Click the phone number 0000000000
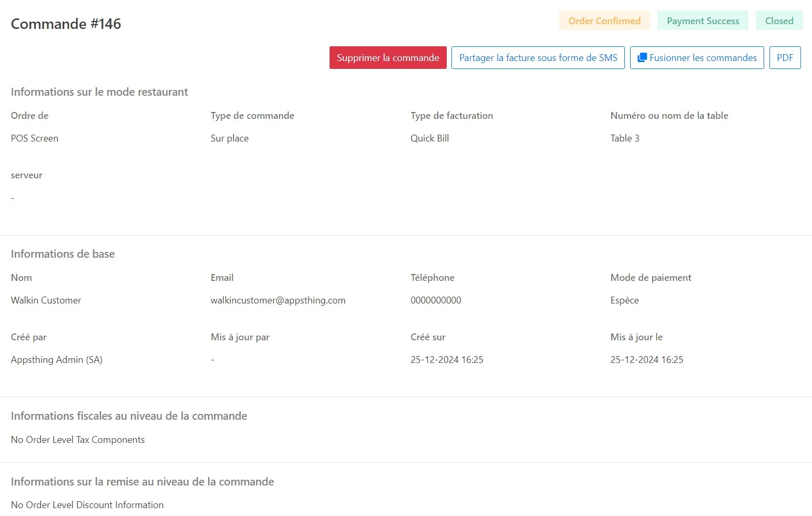This screenshot has width=812, height=516. click(x=436, y=300)
